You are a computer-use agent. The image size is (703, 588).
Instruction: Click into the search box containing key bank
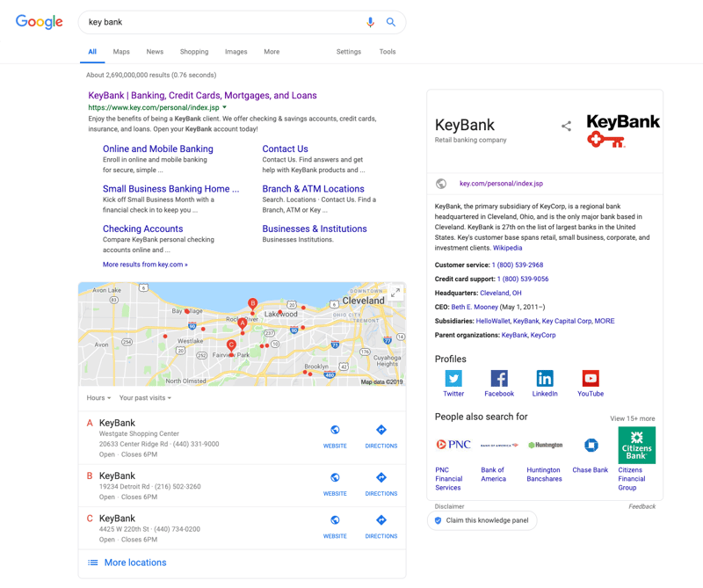[x=220, y=22]
